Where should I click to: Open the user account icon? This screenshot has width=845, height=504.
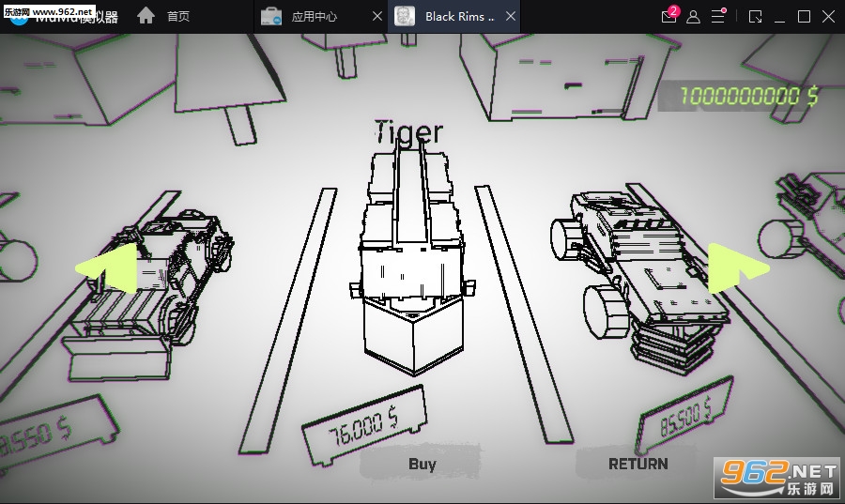click(694, 17)
